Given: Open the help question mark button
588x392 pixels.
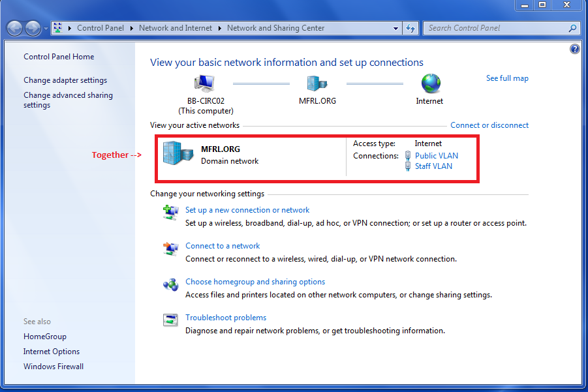Looking at the screenshot, I should click(x=574, y=49).
